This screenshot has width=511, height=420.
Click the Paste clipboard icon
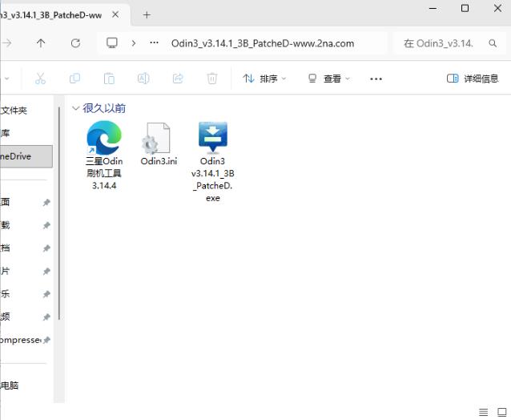(109, 79)
